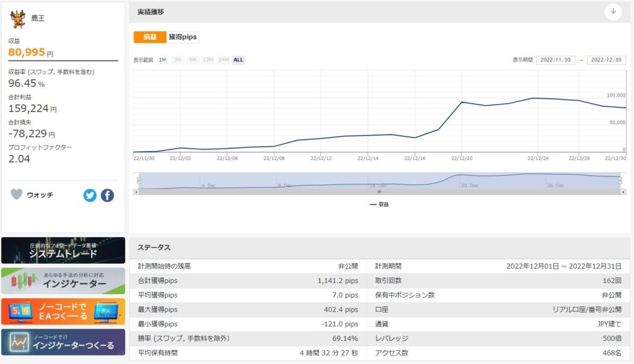
Task: Click the end date field 2022/12/30
Action: click(606, 60)
